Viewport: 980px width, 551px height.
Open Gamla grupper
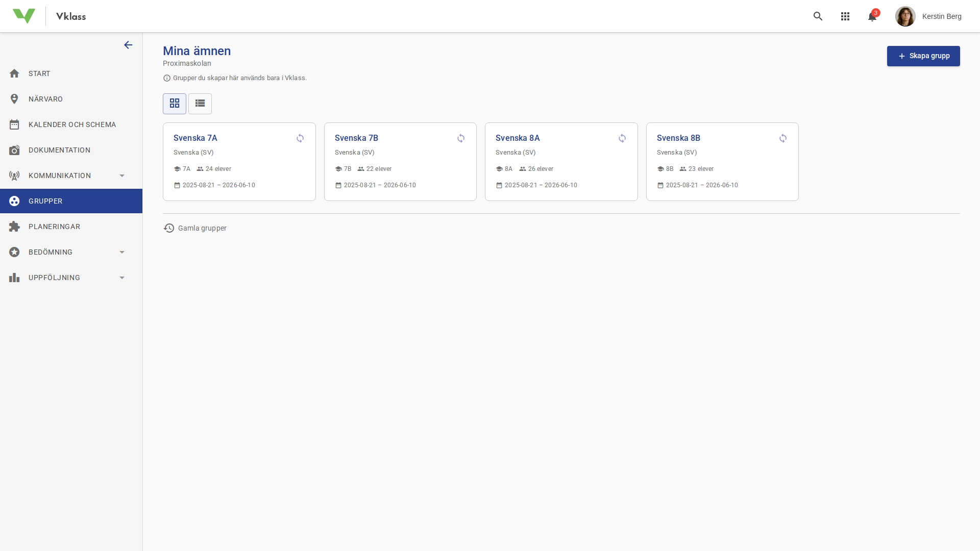[x=202, y=228]
